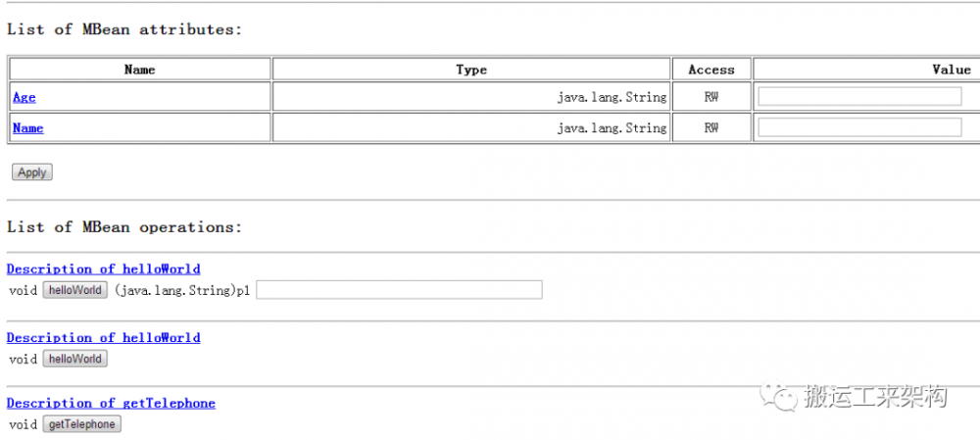This screenshot has height=440, width=980.
Task: Invoke the getTelephone operation button
Action: [x=81, y=424]
